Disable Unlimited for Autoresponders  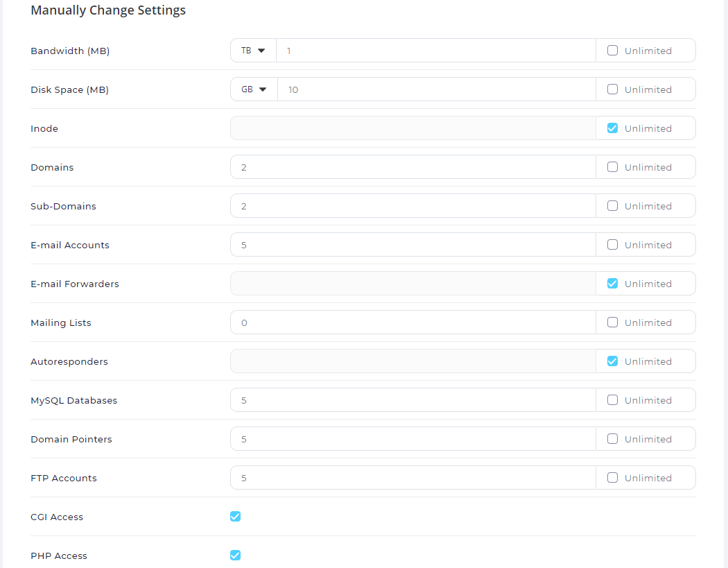[612, 361]
